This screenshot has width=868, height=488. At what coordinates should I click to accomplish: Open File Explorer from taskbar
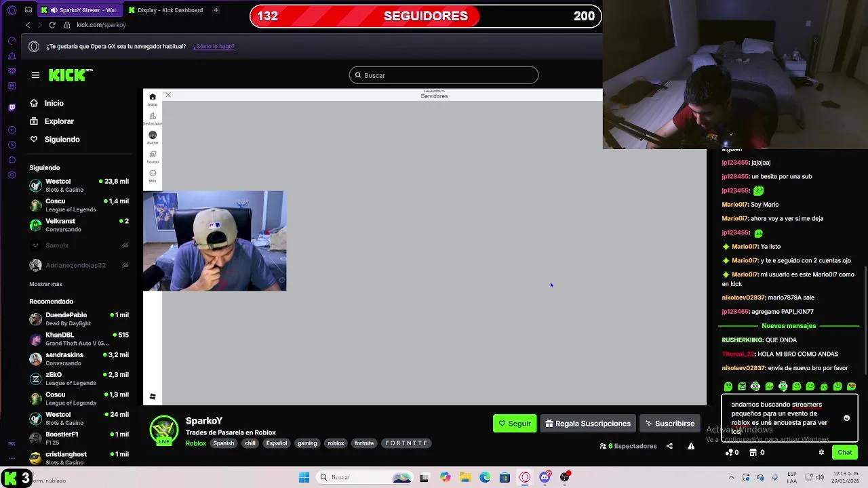pos(465,477)
